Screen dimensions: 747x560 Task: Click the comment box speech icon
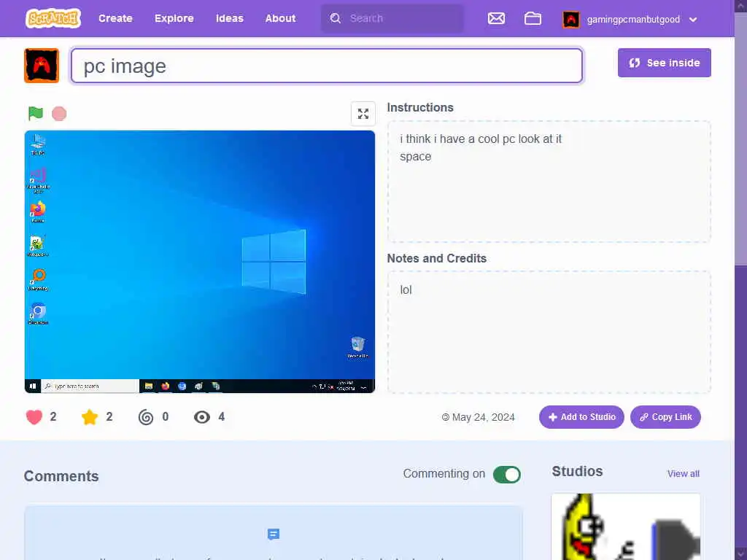pos(274,534)
